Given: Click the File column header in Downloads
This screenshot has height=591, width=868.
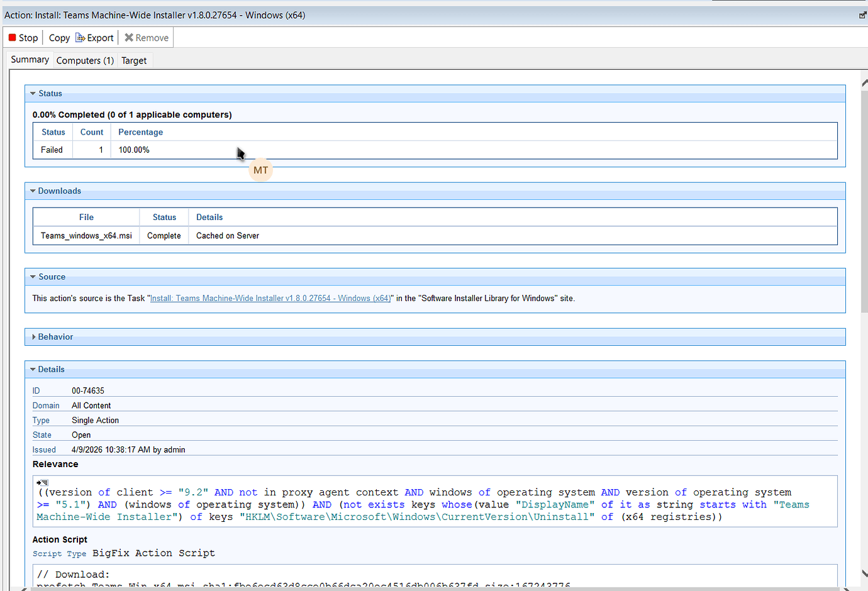Looking at the screenshot, I should pyautogui.click(x=86, y=217).
